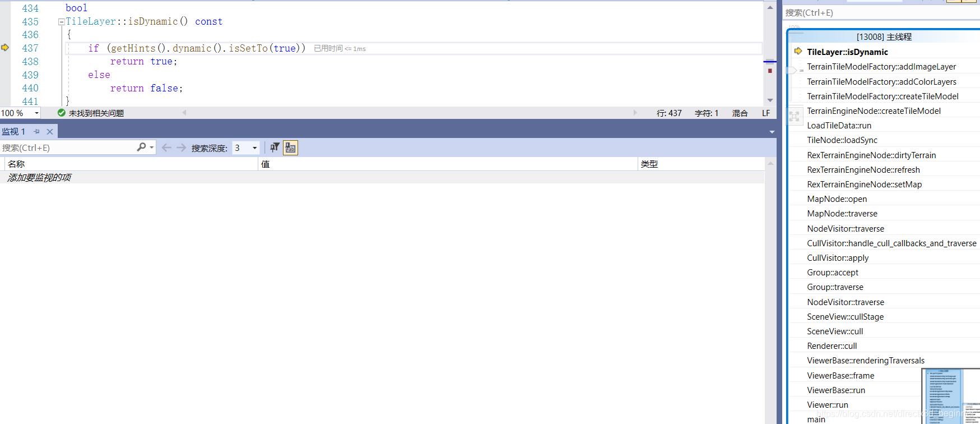Select TerrainTileModelFactory::addColorLayers frame
Image resolution: width=980 pixels, height=424 pixels.
click(881, 82)
